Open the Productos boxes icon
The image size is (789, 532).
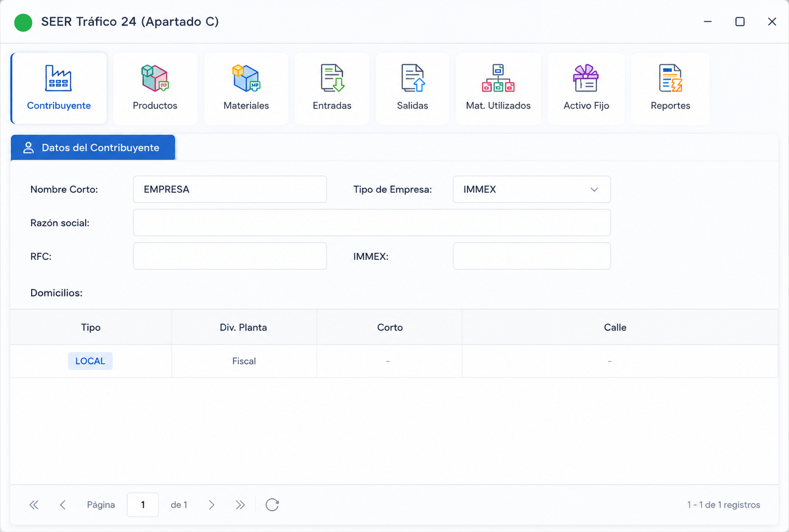(x=155, y=88)
